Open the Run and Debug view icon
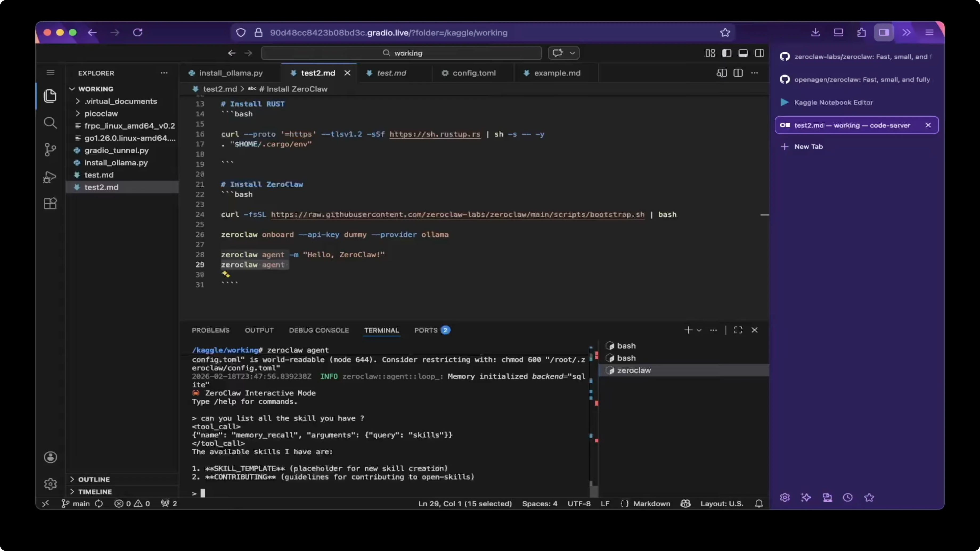The width and height of the screenshot is (980, 551). click(50, 177)
